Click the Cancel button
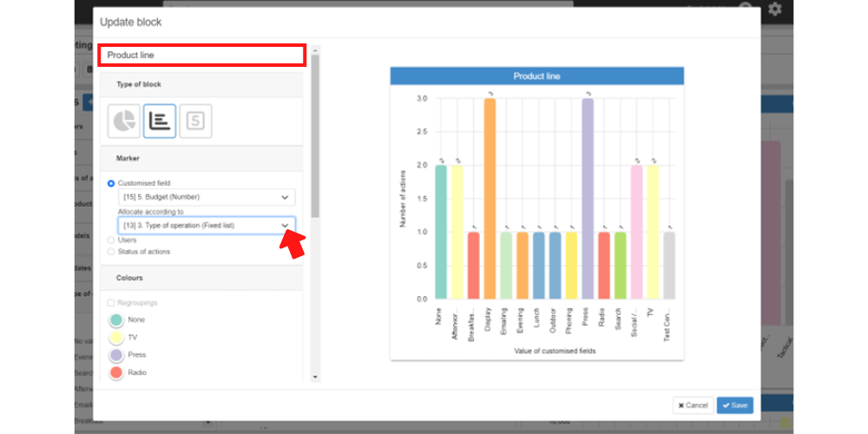This screenshot has width=868, height=434. pos(693,405)
